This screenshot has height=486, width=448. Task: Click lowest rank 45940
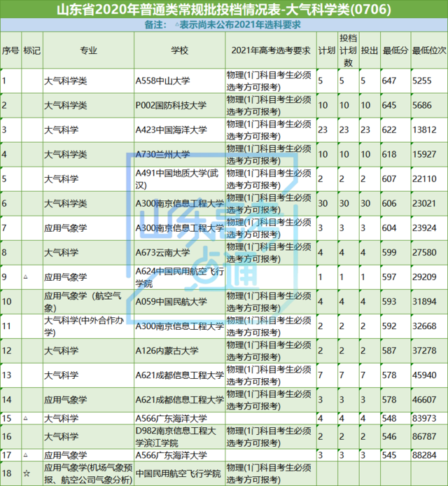coord(424,375)
